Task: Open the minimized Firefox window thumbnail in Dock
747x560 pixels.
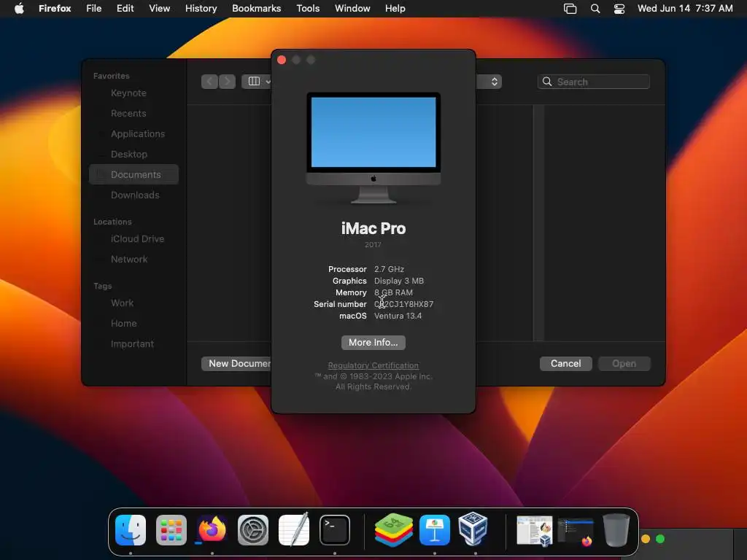Action: [x=576, y=531]
